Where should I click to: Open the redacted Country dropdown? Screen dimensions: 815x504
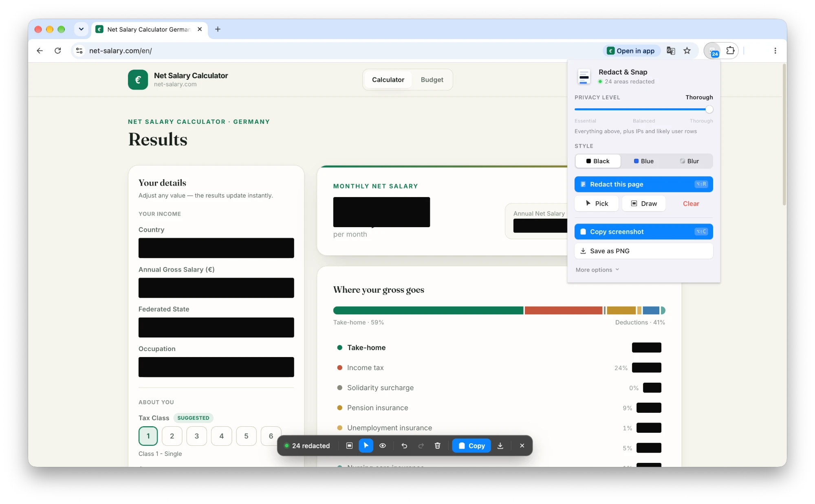click(216, 248)
